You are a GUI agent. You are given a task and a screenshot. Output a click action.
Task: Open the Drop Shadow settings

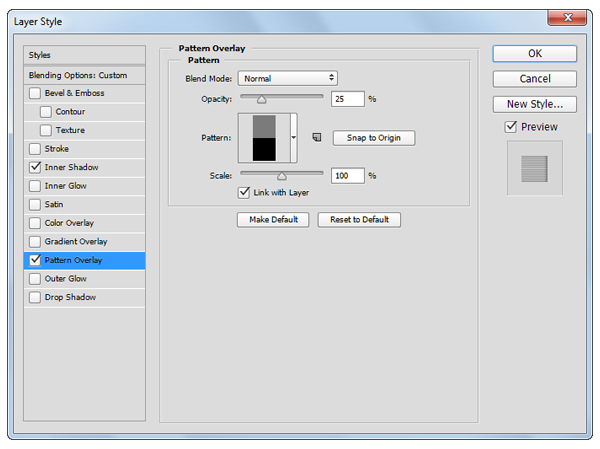click(72, 297)
